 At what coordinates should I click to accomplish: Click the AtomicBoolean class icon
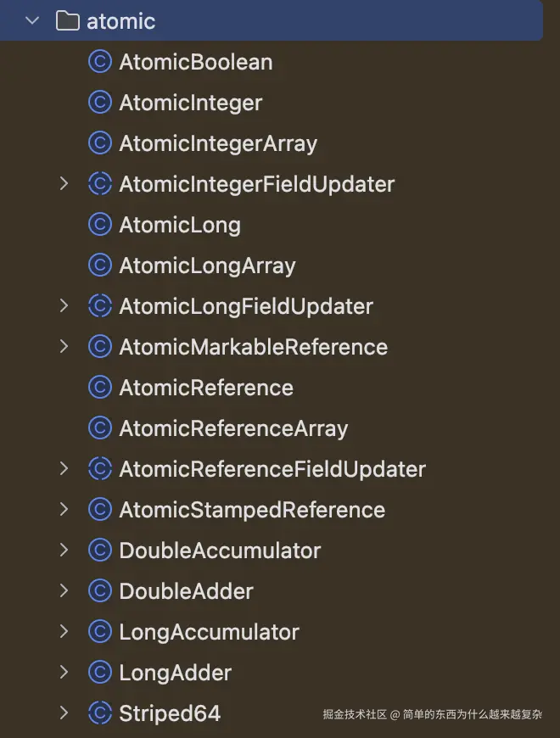coord(100,62)
